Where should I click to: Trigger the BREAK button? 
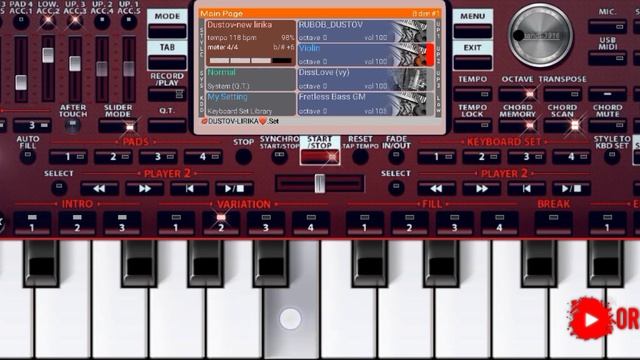(553, 223)
